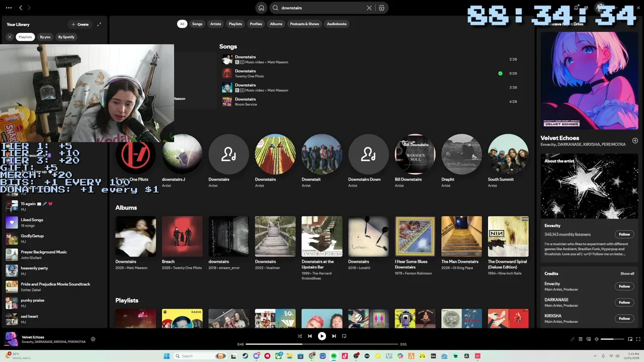This screenshot has height=362, width=644.
Task: Open the Downstairs at the Upstairs Bar album
Action: (x=322, y=249)
